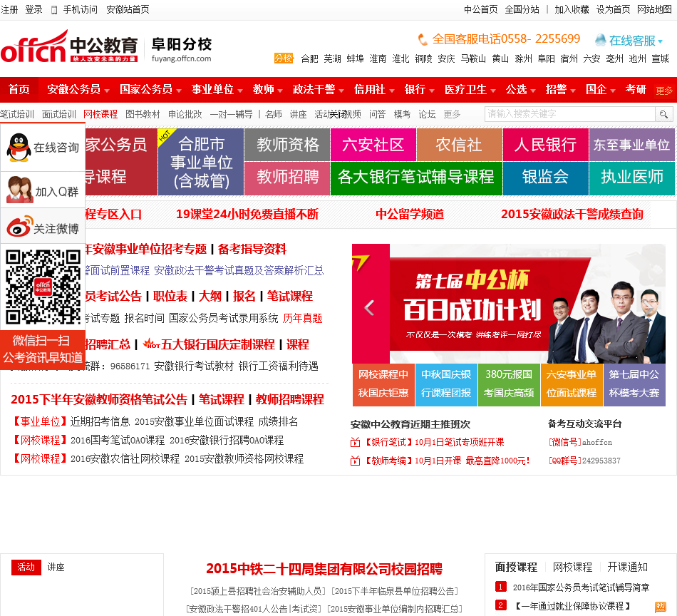Select the 380元报国考国庆高频 banner thumbnail

509,385
